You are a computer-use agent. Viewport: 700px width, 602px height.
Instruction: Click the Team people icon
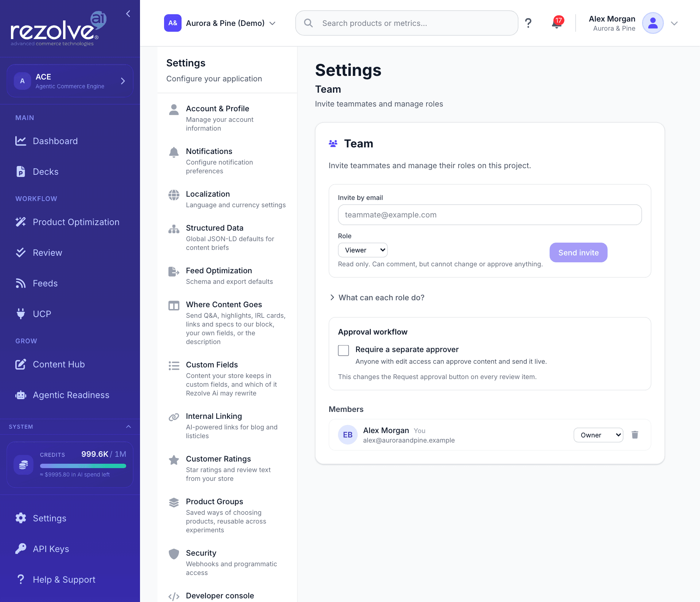coord(333,144)
